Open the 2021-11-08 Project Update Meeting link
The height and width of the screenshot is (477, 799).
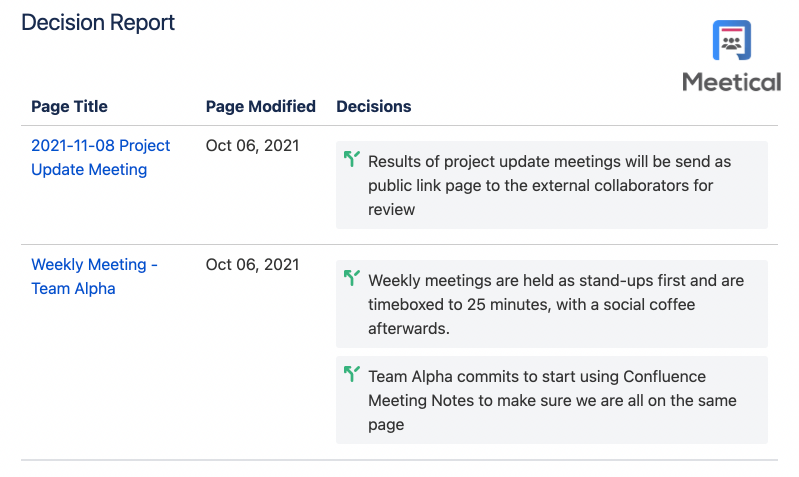[100, 157]
